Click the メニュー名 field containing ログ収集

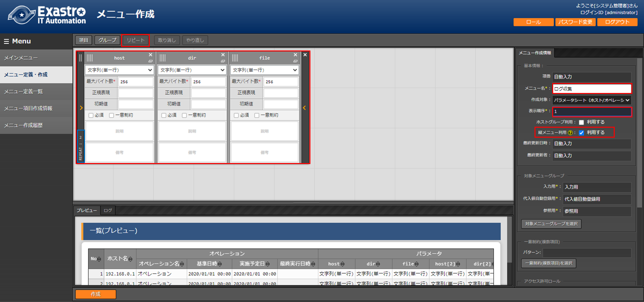[x=592, y=89]
